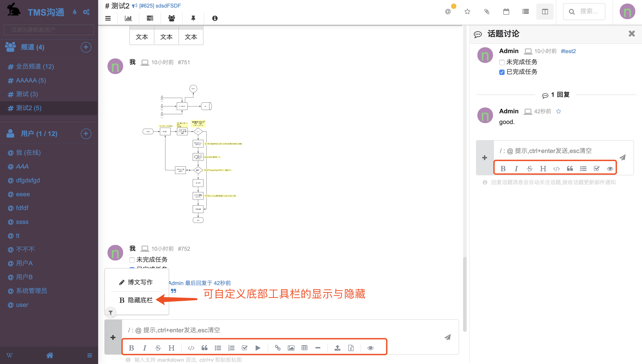The image size is (642, 364).
Task: Insert horizontal rule in the main editor toolbar
Action: pyautogui.click(x=318, y=348)
